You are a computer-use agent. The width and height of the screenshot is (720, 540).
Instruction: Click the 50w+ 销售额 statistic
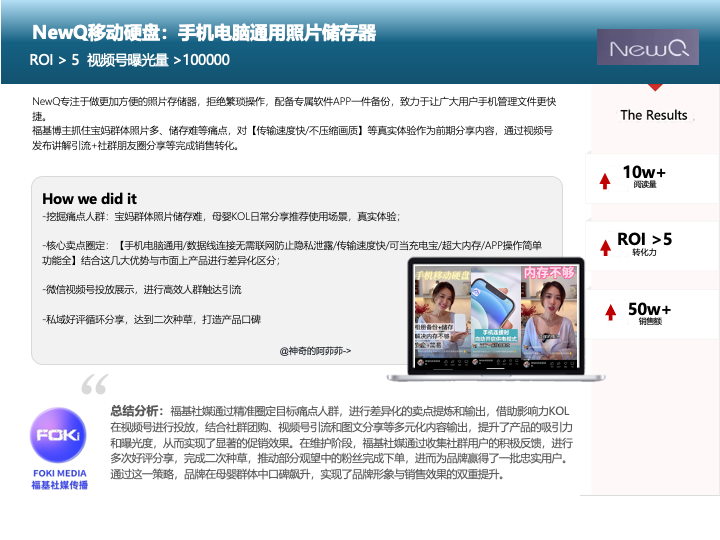(649, 313)
